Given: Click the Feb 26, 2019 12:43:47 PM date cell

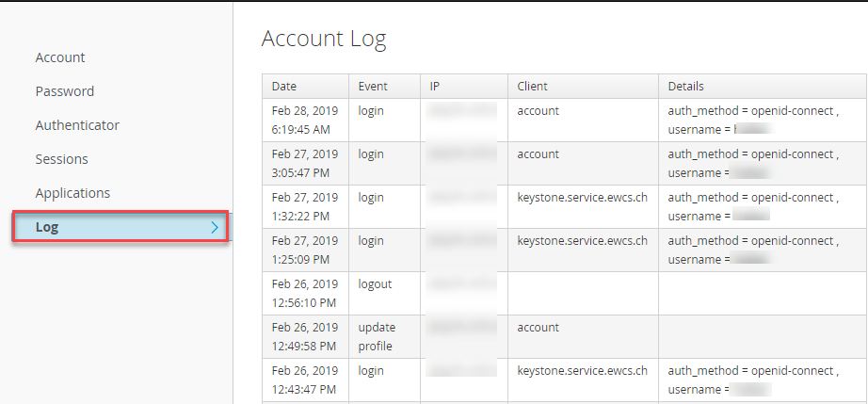Looking at the screenshot, I should tap(304, 380).
